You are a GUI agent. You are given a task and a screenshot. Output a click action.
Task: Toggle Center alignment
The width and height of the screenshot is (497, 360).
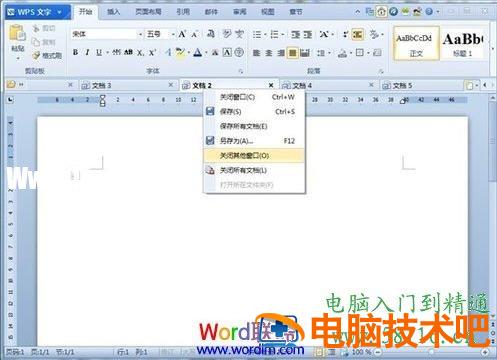(x=269, y=53)
